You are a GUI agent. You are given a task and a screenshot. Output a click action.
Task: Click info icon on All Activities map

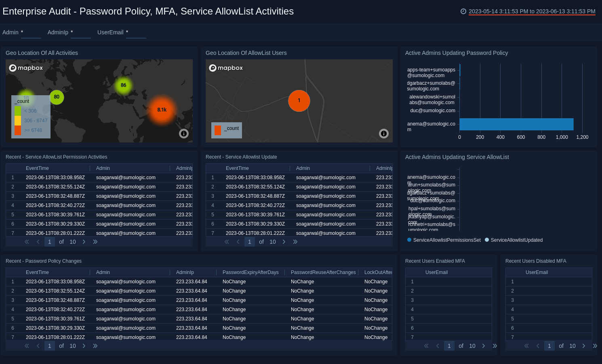coord(184,134)
